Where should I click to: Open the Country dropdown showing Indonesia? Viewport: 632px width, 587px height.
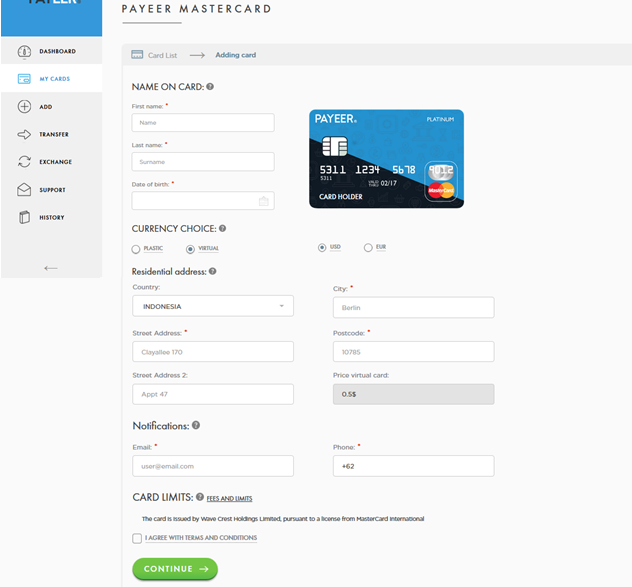[213, 306]
